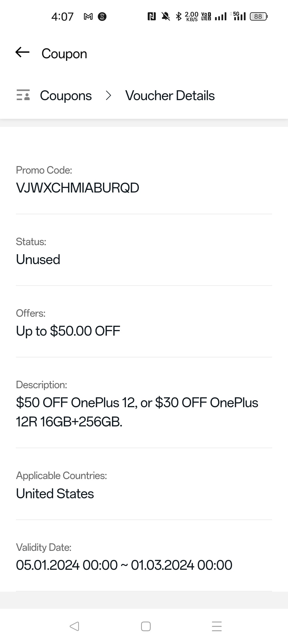The width and height of the screenshot is (288, 644).
Task: Tap the back arrow beside Coupon
Action: click(x=22, y=52)
